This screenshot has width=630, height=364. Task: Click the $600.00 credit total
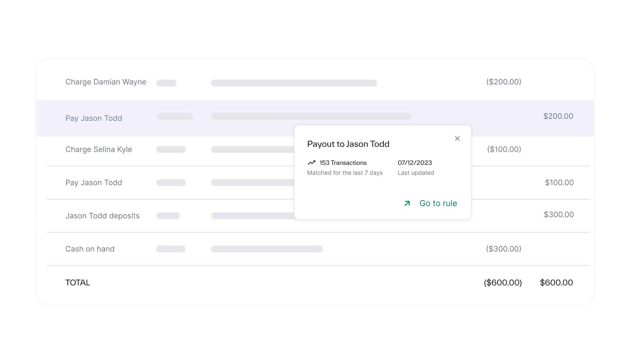coord(556,283)
